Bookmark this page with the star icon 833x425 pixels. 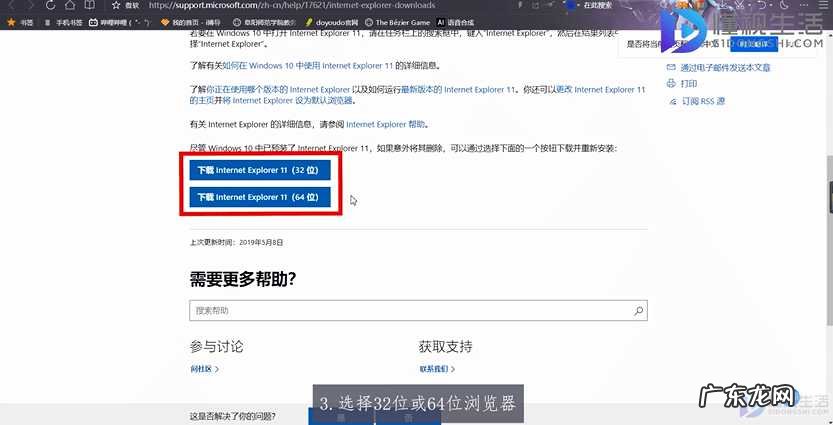[x=116, y=5]
